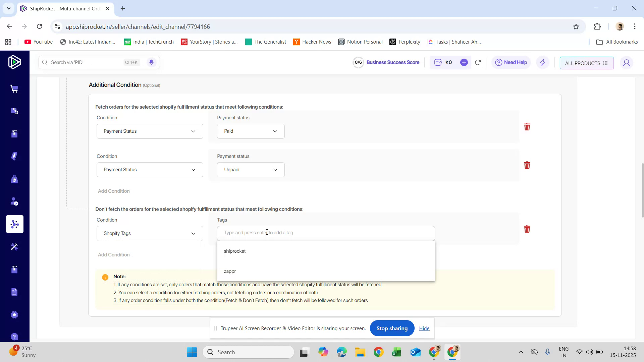Select the zappr tag suggestion

pyautogui.click(x=230, y=271)
